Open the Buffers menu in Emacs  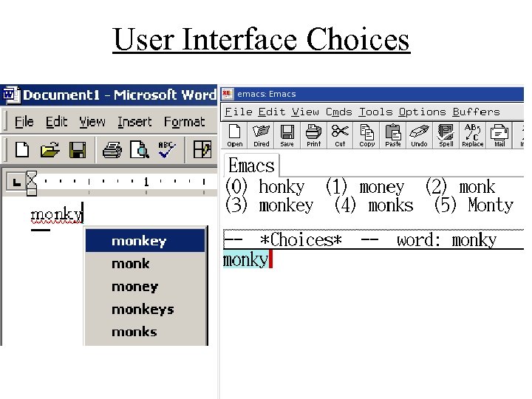pyautogui.click(x=476, y=112)
